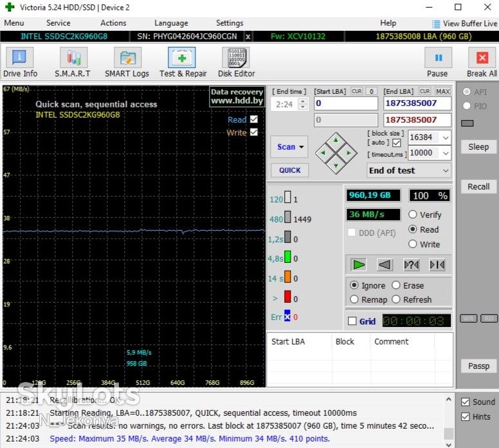499x448 pixels.
Task: Click the butterfly scan mode button
Action: (437, 264)
